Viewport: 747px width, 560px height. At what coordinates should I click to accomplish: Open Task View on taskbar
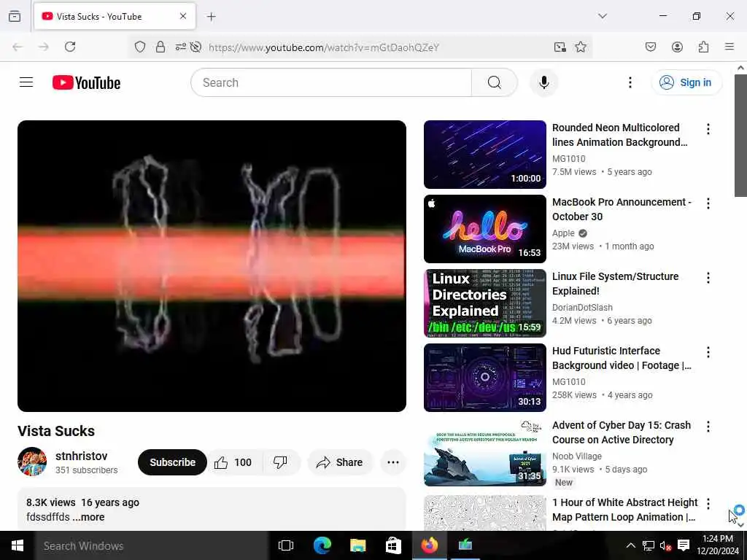coord(286,545)
